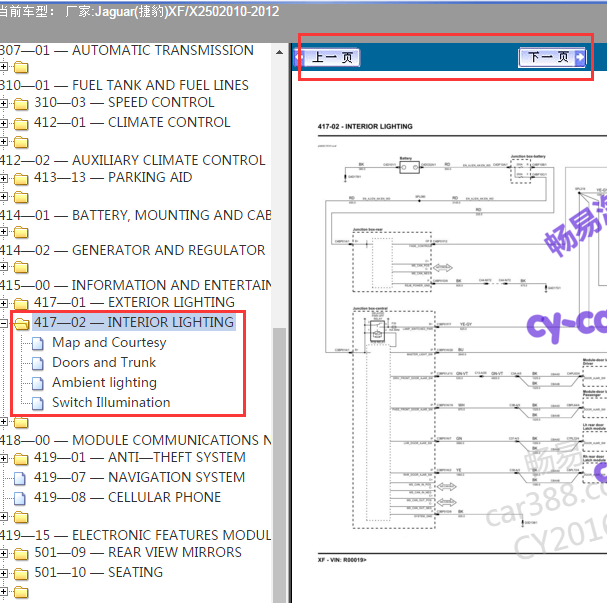This screenshot has width=607, height=603.
Task: Expand the 419—01 ANTI—THEFT SYSTEM node
Action: point(3,458)
